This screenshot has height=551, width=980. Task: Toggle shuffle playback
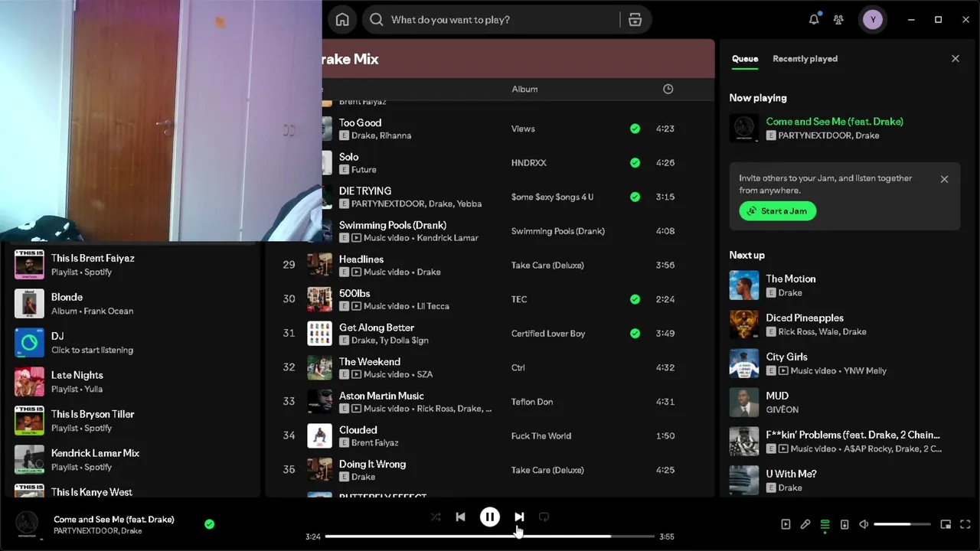tap(436, 517)
